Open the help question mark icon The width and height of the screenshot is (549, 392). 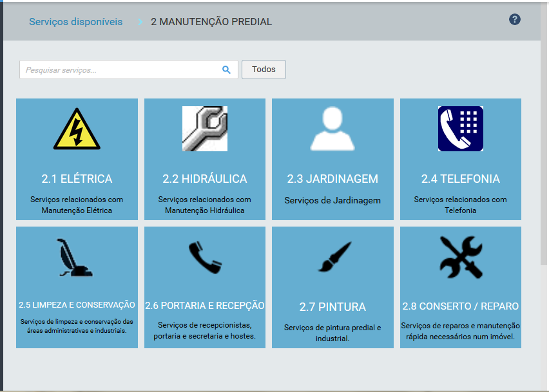click(x=514, y=19)
